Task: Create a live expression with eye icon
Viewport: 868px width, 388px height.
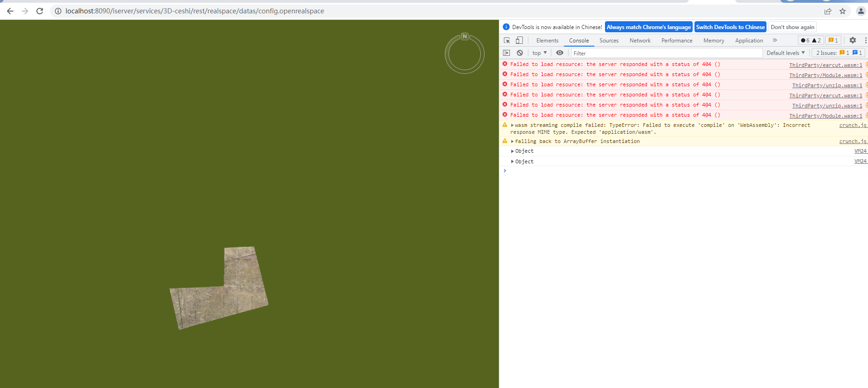Action: [560, 53]
